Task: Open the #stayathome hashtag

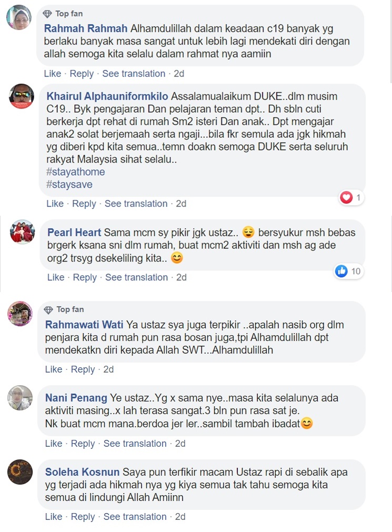Action: [76, 172]
